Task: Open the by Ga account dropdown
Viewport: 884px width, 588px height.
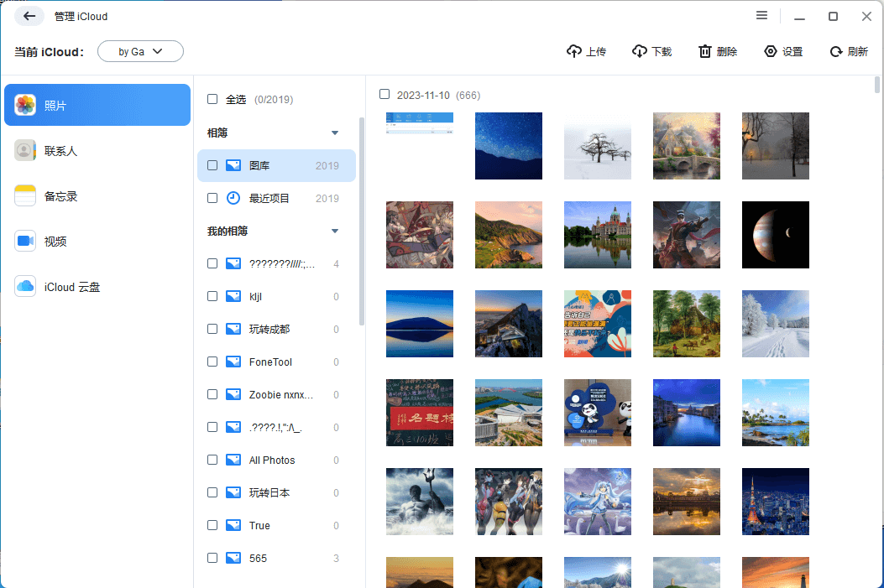Action: click(140, 50)
